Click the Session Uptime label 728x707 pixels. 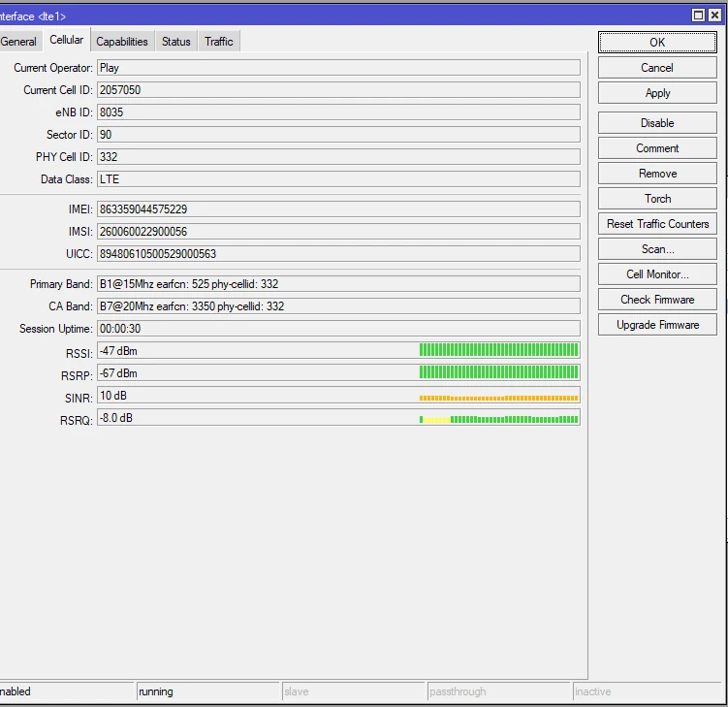coord(55,329)
